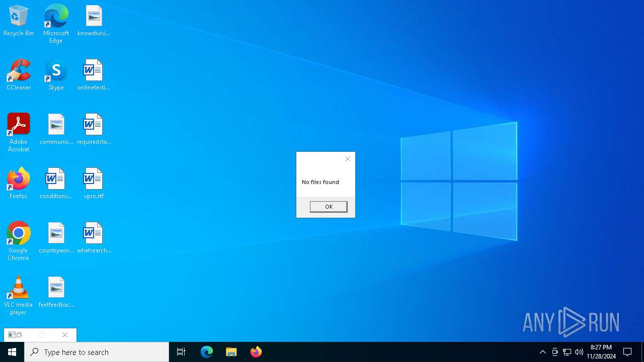This screenshot has width=644, height=362.
Task: Launch Microsoft Edge from the desktop
Action: pos(56,24)
